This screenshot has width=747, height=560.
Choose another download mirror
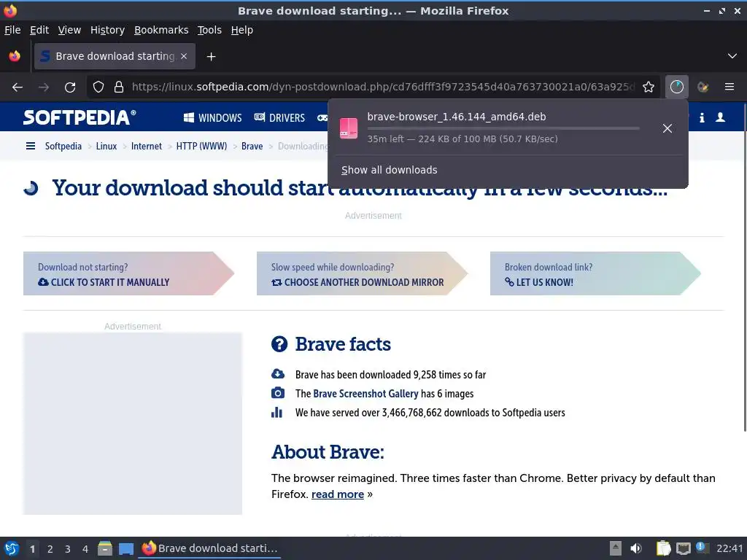pos(362,273)
